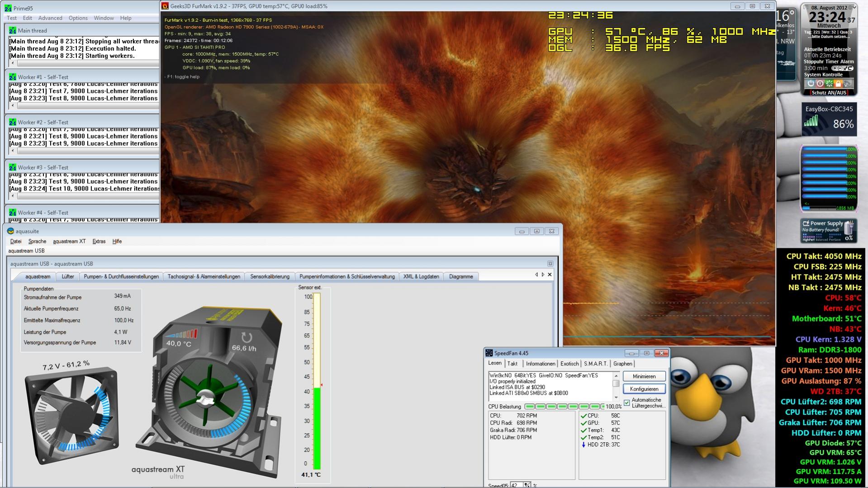Open the S.M.A.R.T. tab in SpeedFan
Viewport: 868px width, 488px height.
point(596,364)
